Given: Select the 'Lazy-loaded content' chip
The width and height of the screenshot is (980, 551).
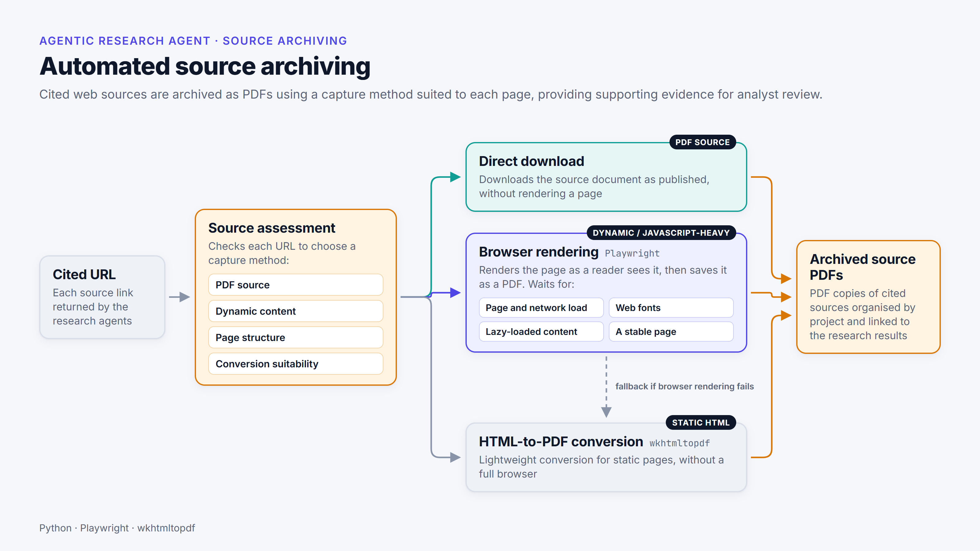Looking at the screenshot, I should [541, 332].
